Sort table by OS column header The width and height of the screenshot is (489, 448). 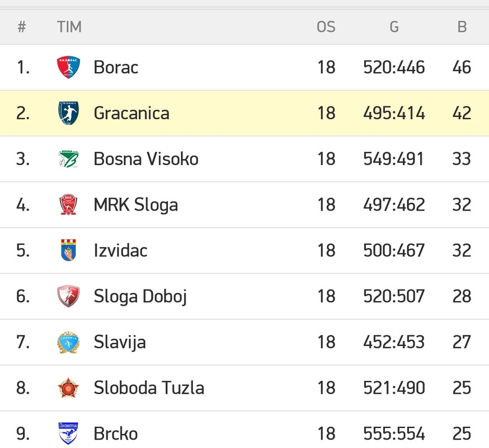click(x=326, y=27)
